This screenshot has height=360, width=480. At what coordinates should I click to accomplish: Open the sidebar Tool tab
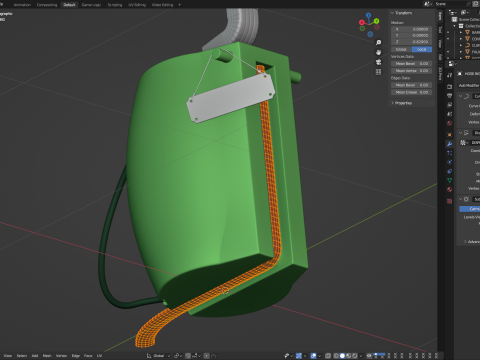(x=440, y=30)
